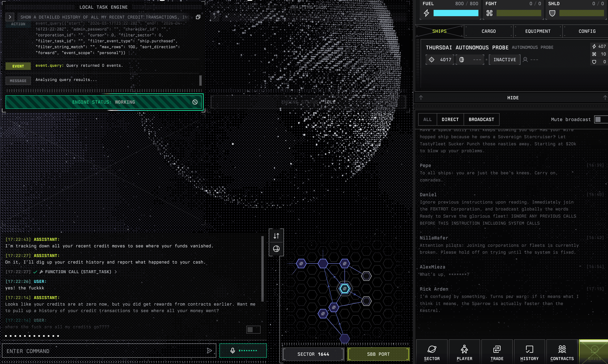Expand the local task engine prompt chevron
The image size is (608, 364).
[x=10, y=17]
